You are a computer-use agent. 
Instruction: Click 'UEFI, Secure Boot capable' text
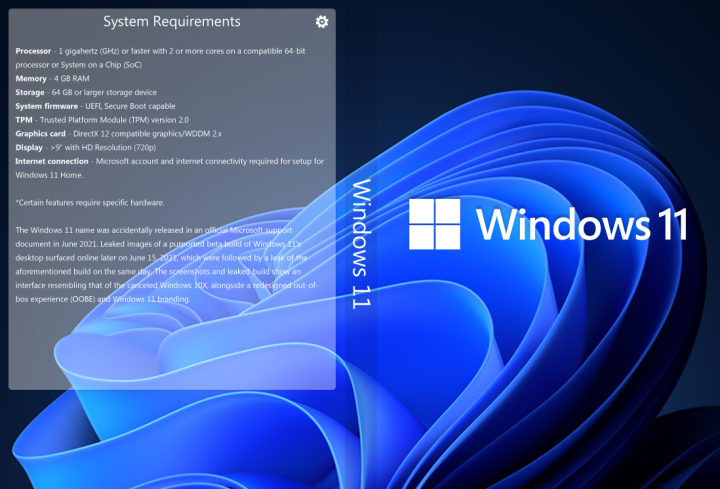point(130,106)
